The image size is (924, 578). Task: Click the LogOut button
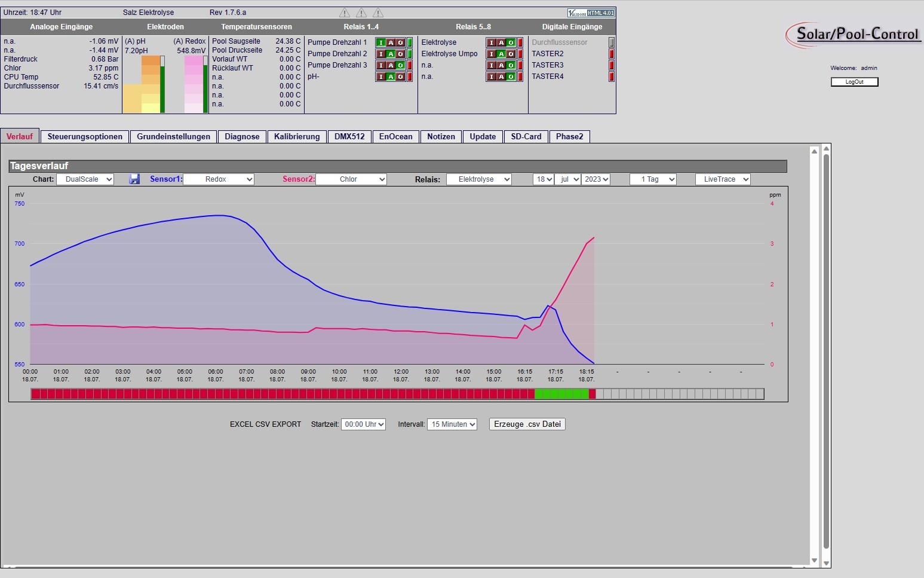pyautogui.click(x=854, y=82)
